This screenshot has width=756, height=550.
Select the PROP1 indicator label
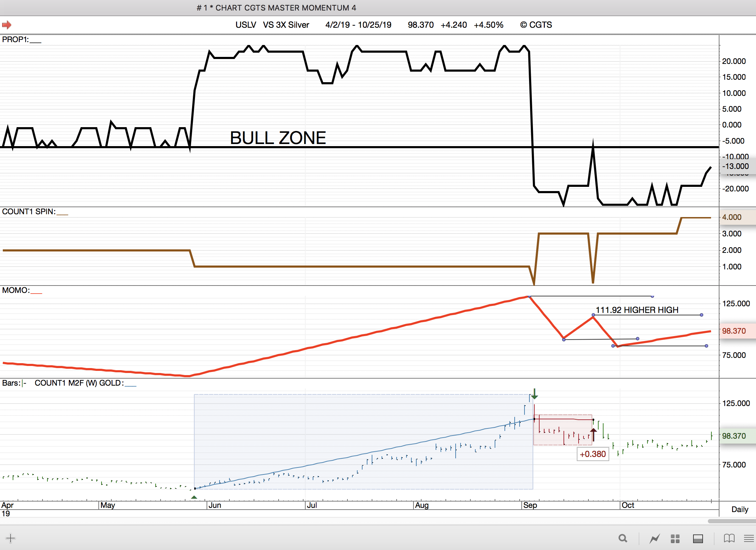(x=15, y=40)
